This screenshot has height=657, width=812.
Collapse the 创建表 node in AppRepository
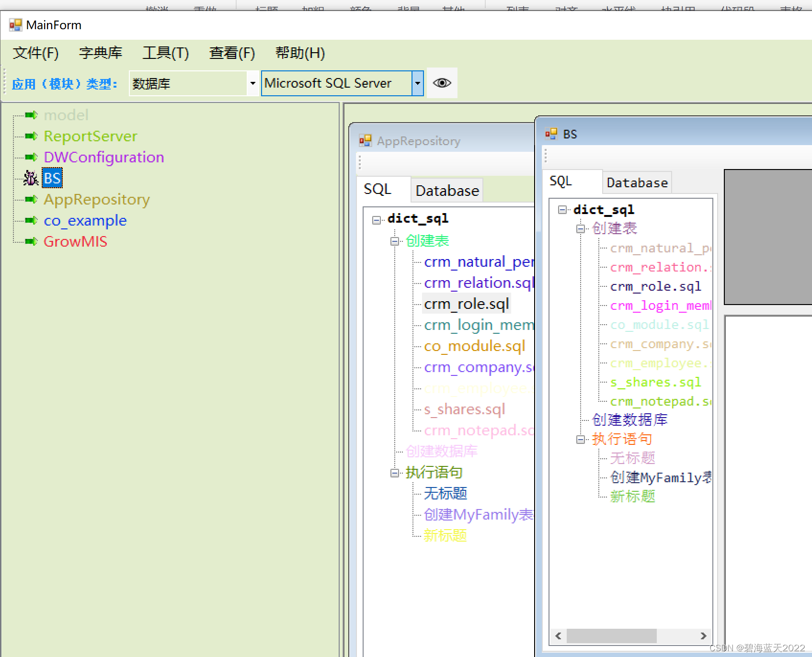point(395,241)
